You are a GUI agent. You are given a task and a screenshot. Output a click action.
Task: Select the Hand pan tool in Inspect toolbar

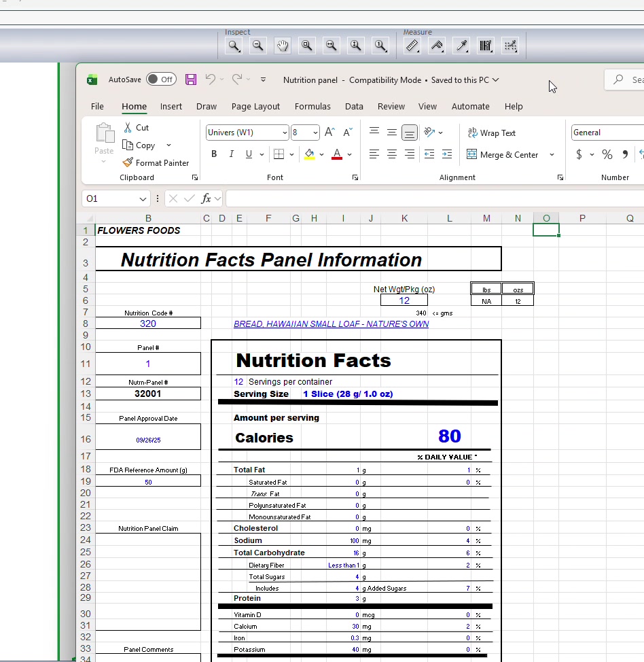click(x=283, y=46)
